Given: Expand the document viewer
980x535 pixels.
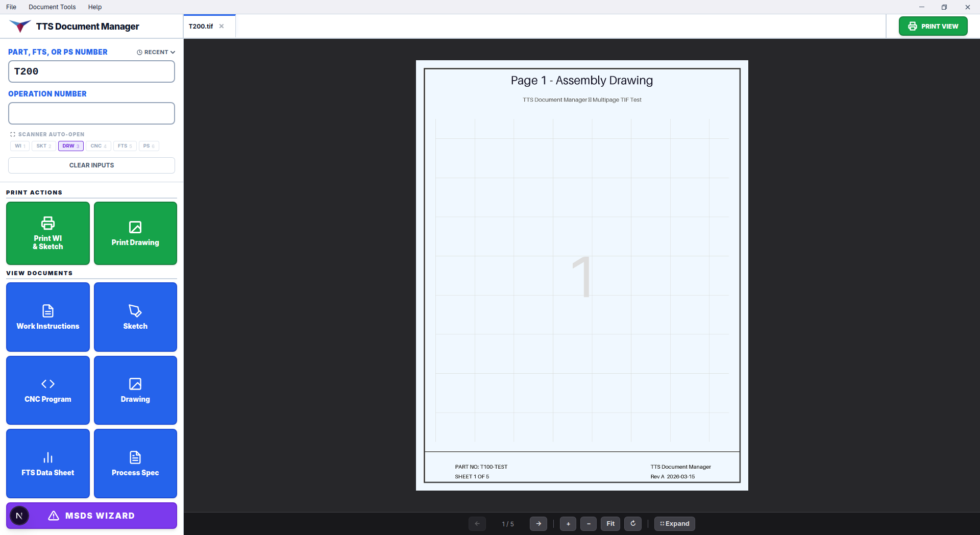Looking at the screenshot, I should click(x=674, y=523).
